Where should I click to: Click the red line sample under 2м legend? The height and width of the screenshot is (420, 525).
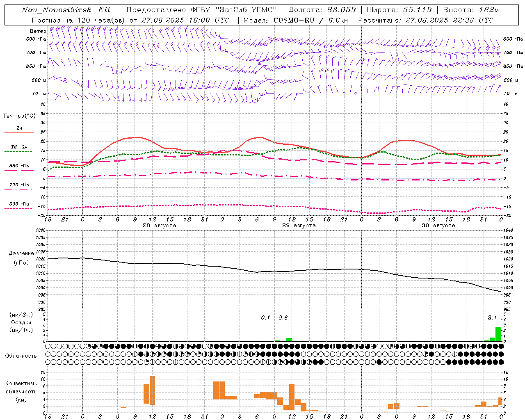click(19, 133)
